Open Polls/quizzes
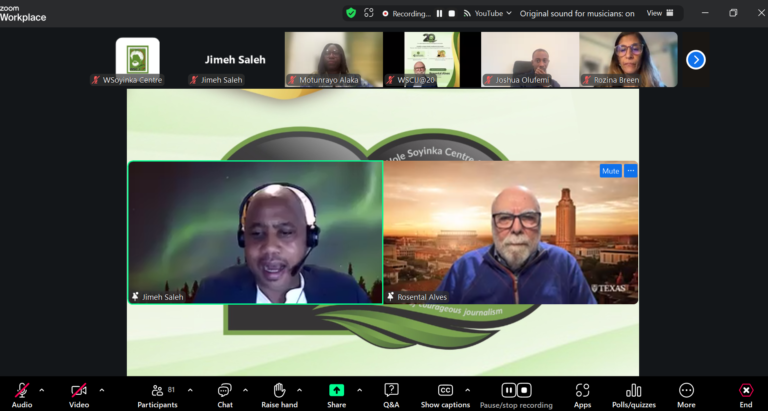 tap(634, 395)
